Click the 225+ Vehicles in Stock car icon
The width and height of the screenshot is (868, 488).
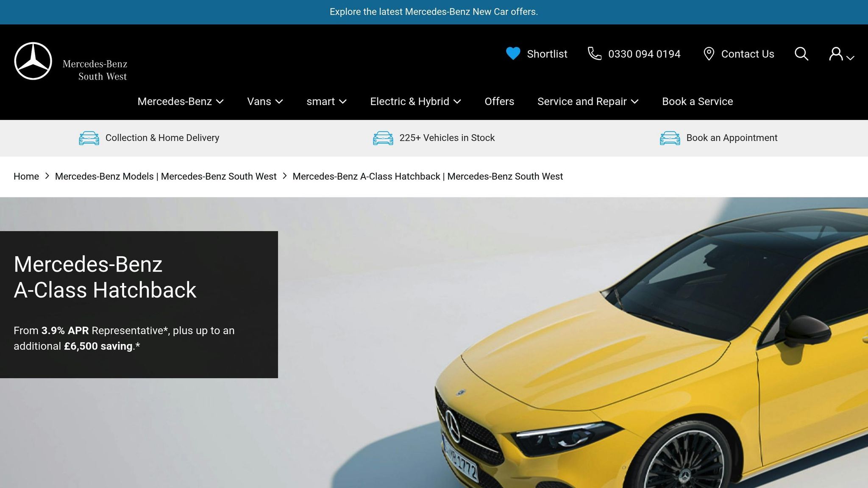coord(383,138)
